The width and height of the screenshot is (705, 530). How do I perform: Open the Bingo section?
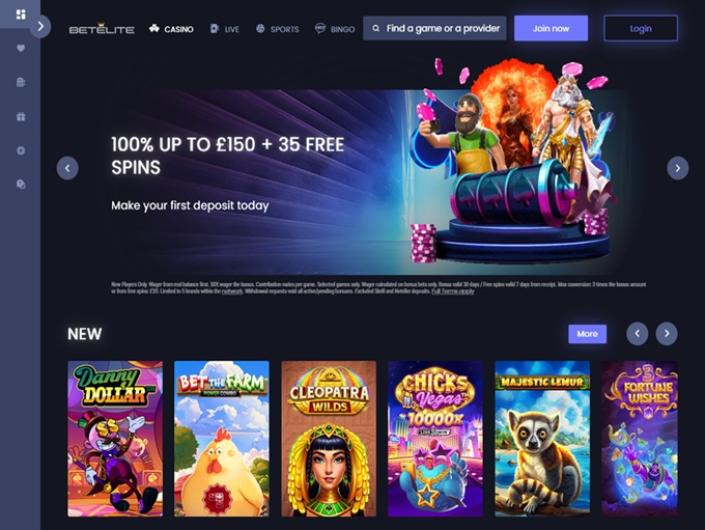tap(335, 29)
